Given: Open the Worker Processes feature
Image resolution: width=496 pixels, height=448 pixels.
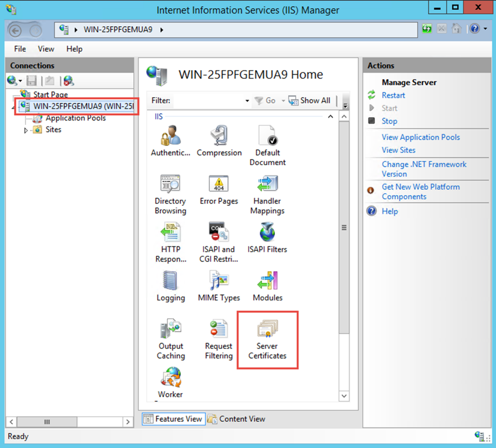Looking at the screenshot, I should coord(171,383).
